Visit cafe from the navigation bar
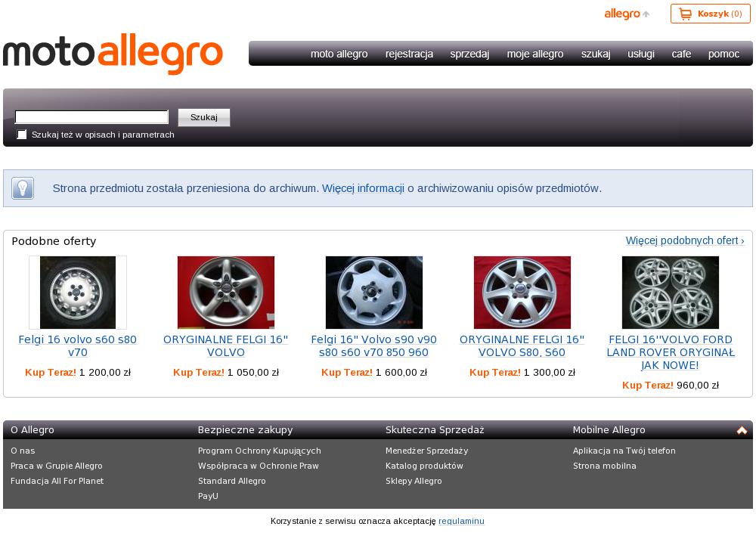The width and height of the screenshot is (756, 536). (681, 54)
